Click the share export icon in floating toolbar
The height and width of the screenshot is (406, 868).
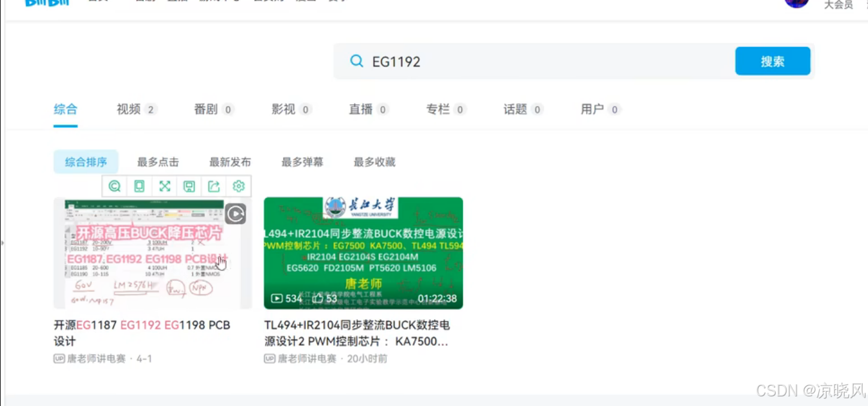[214, 187]
